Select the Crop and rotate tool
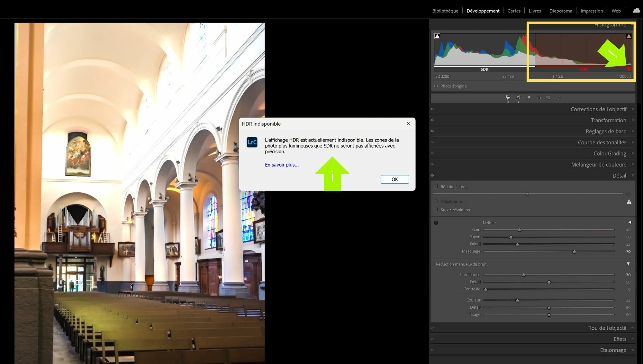The width and height of the screenshot is (643, 364). [518, 97]
